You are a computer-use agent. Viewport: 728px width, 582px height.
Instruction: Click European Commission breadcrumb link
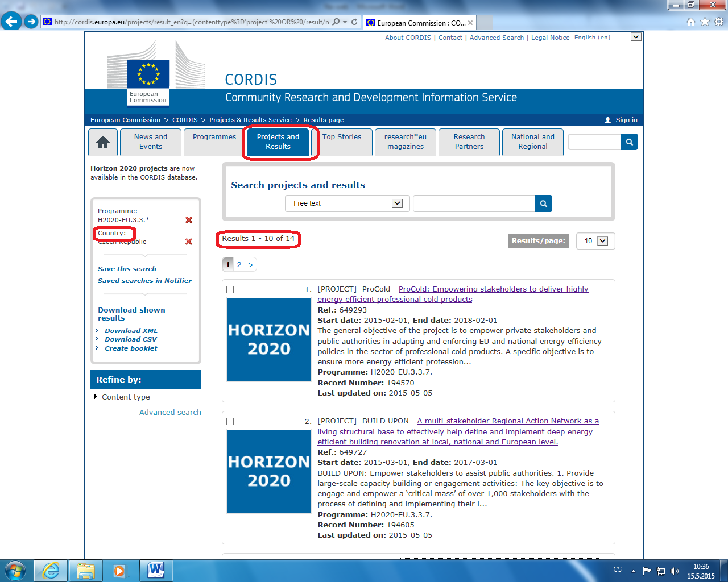pyautogui.click(x=125, y=120)
